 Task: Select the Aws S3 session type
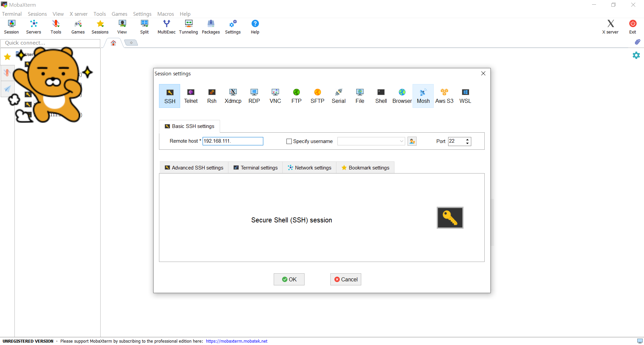[x=444, y=96]
